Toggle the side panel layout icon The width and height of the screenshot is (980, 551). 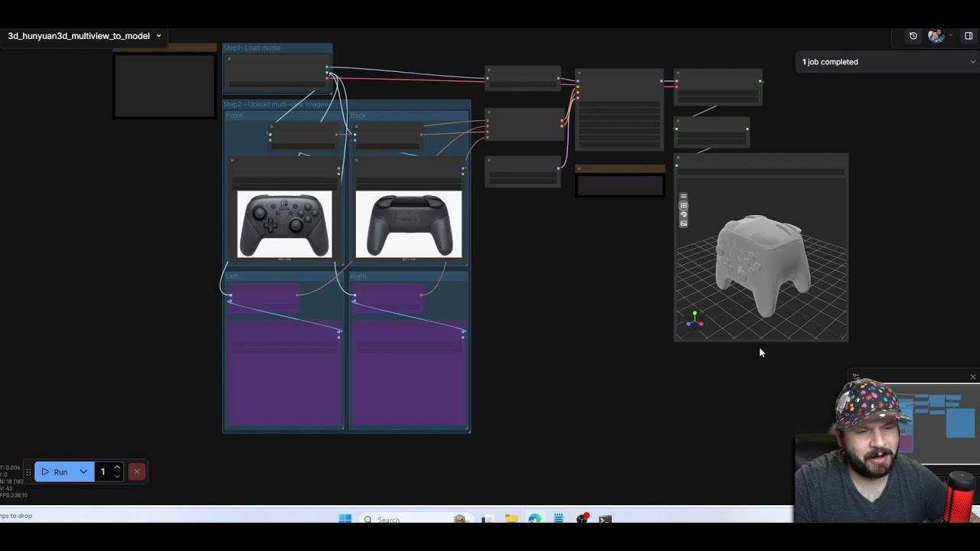(x=969, y=36)
